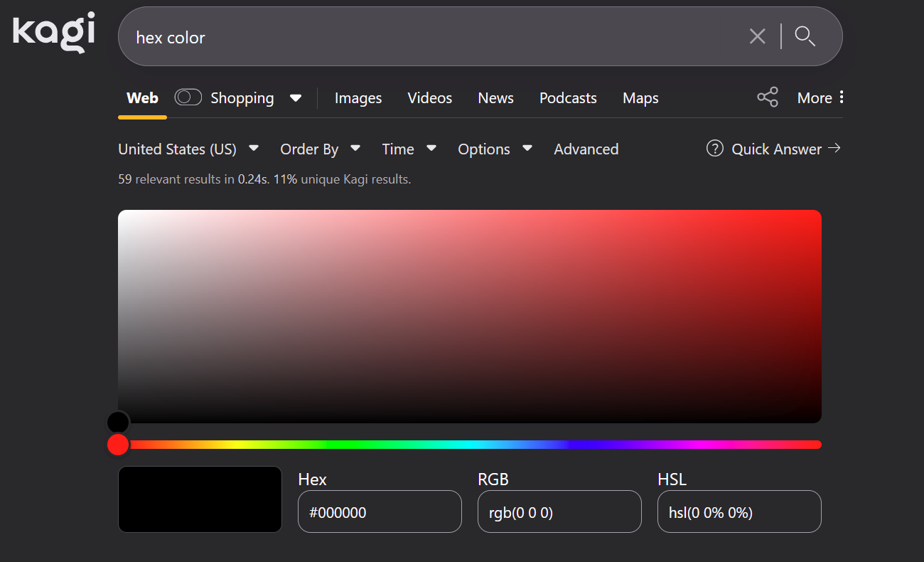Open the More vertical dots menu
The image size is (924, 562).
(x=842, y=97)
